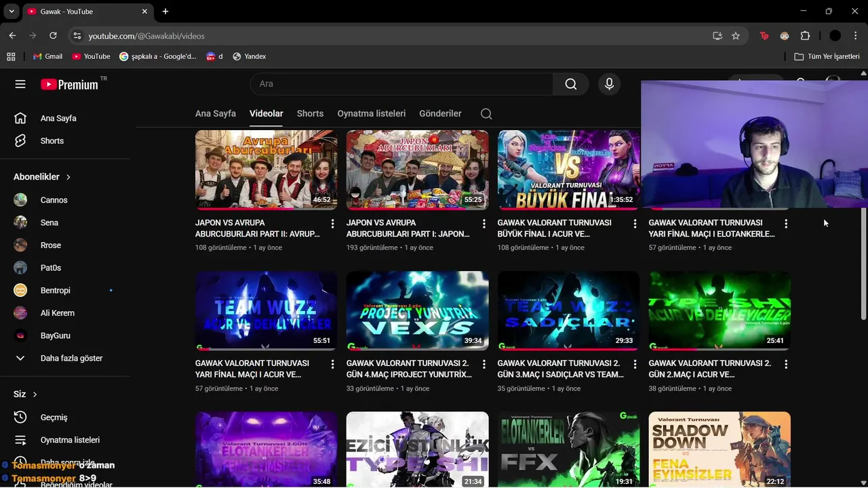
Task: Switch to the Shorts channel tab
Action: click(310, 114)
